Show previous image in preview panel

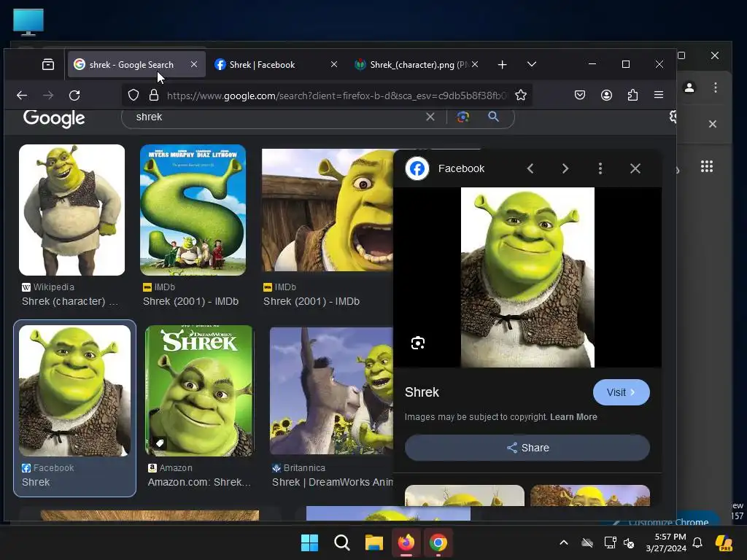coord(530,168)
